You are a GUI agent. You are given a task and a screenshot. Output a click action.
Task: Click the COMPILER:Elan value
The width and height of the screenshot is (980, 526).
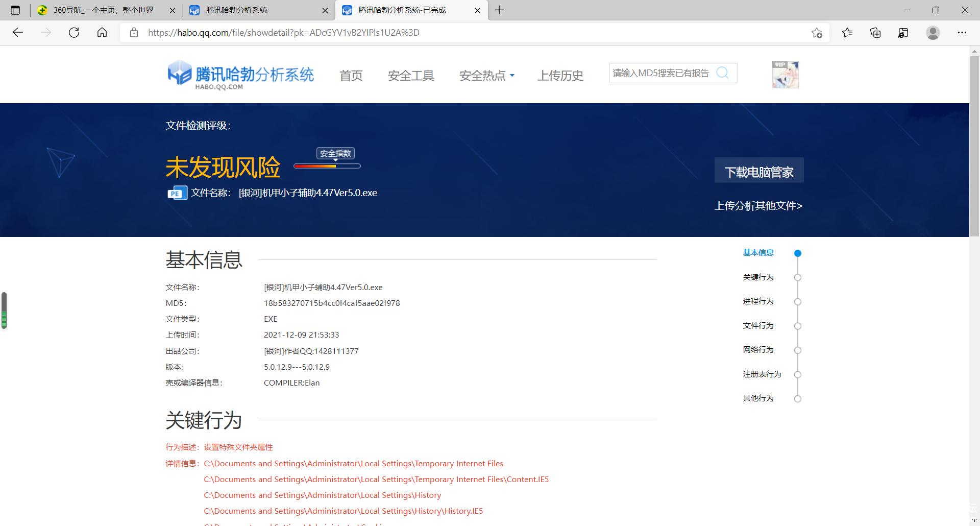pyautogui.click(x=291, y=383)
